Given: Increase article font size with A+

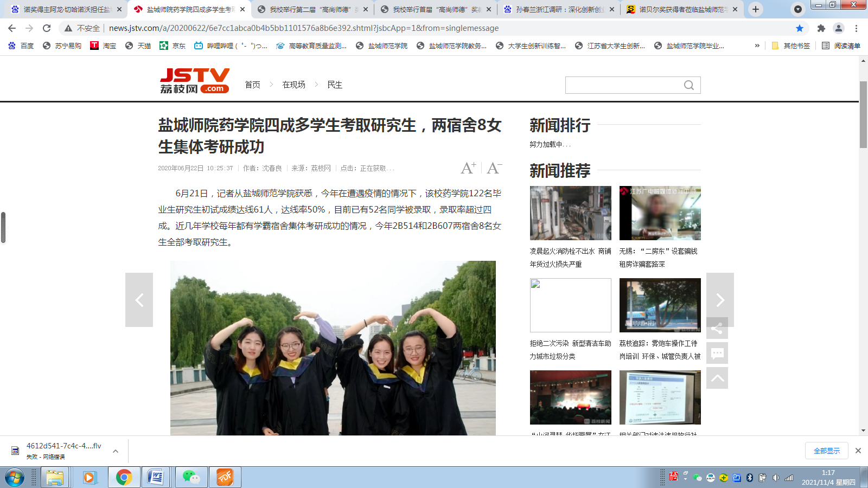Looking at the screenshot, I should pos(468,168).
